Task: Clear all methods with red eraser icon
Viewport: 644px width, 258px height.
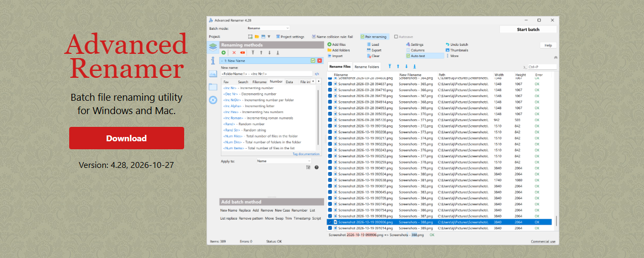Action: tap(242, 53)
